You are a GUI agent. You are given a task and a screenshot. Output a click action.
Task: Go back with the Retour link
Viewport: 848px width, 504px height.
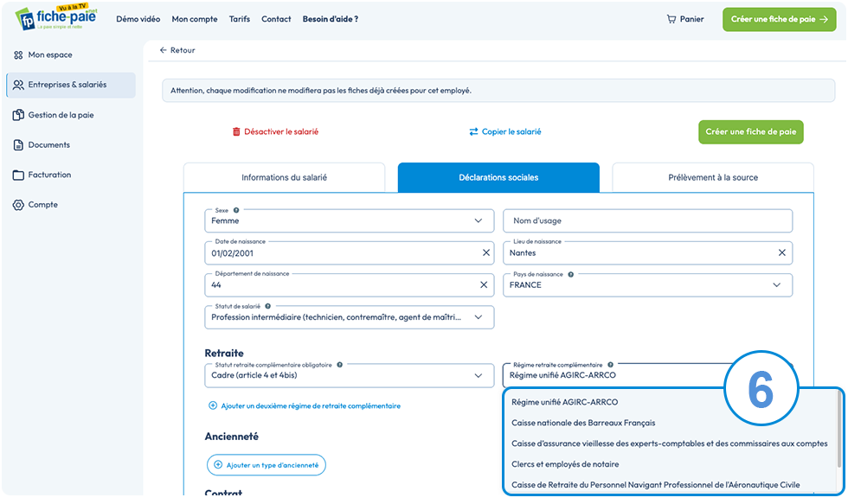click(177, 50)
